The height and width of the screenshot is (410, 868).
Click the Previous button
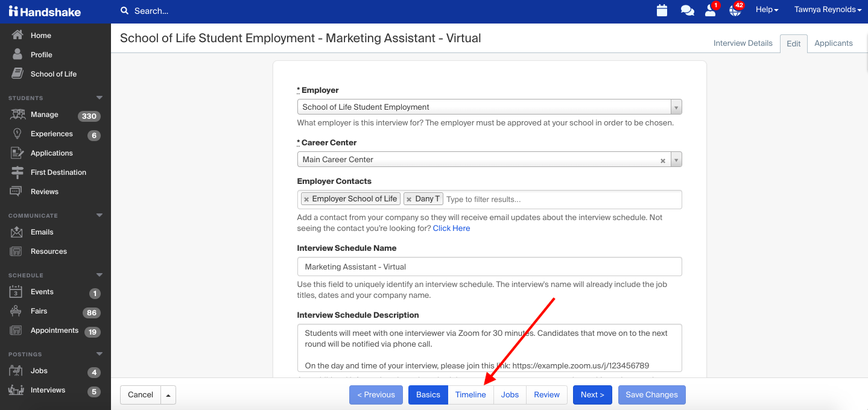point(376,395)
